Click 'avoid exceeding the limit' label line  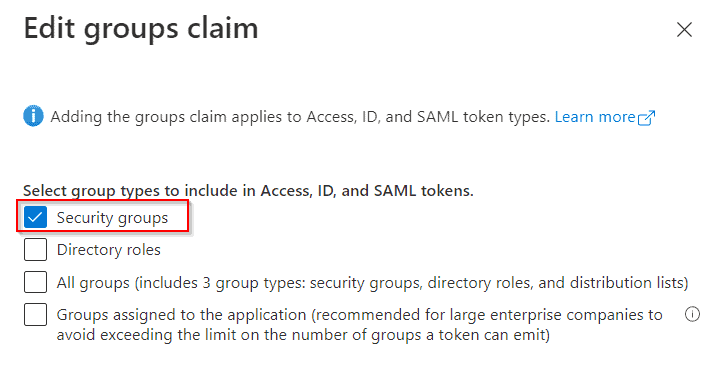[303, 335]
